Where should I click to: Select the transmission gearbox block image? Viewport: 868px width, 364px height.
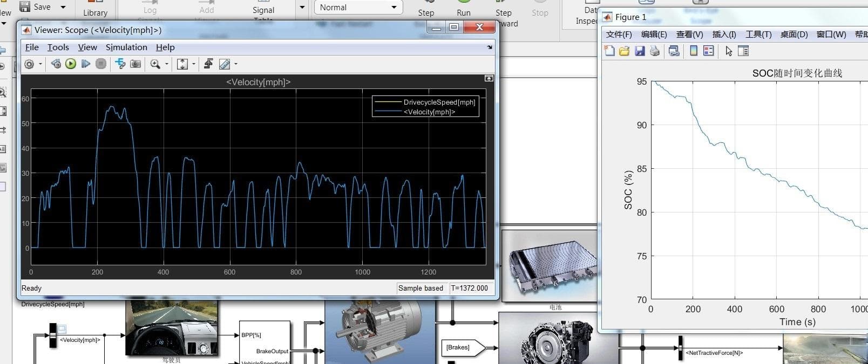(558, 338)
